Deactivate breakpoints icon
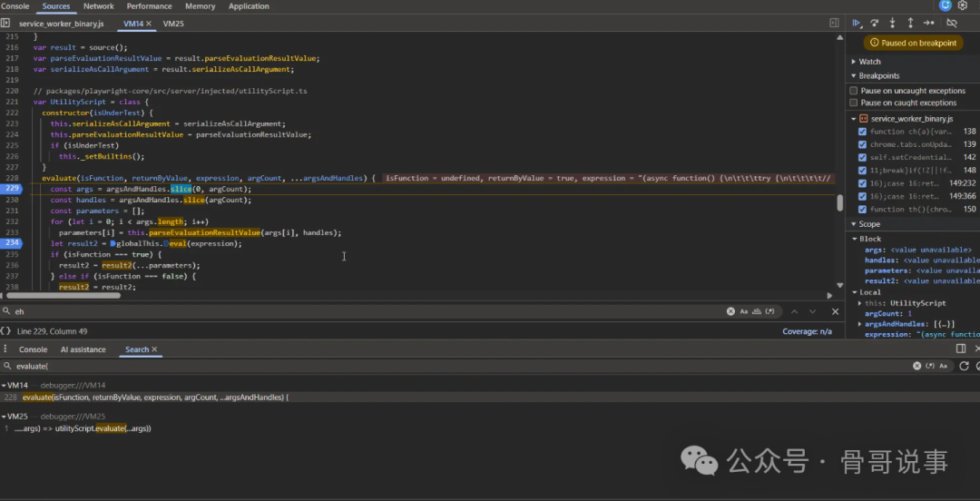 point(952,23)
